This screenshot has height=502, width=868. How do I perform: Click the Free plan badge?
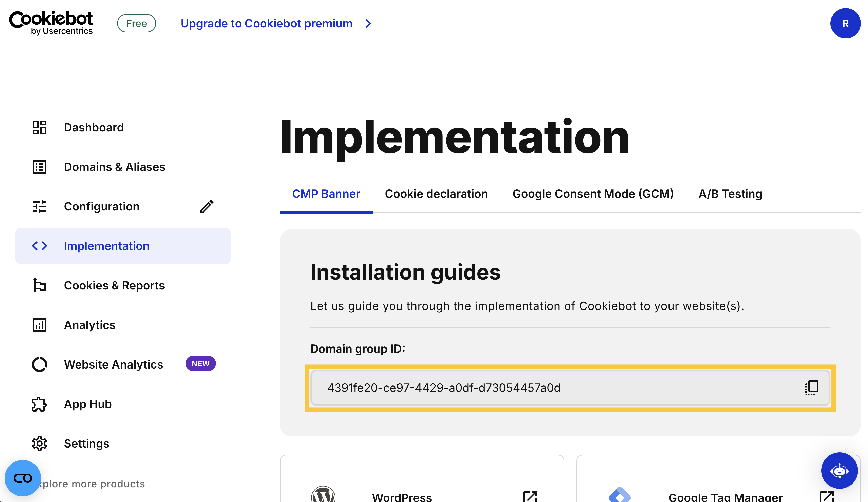(x=136, y=23)
